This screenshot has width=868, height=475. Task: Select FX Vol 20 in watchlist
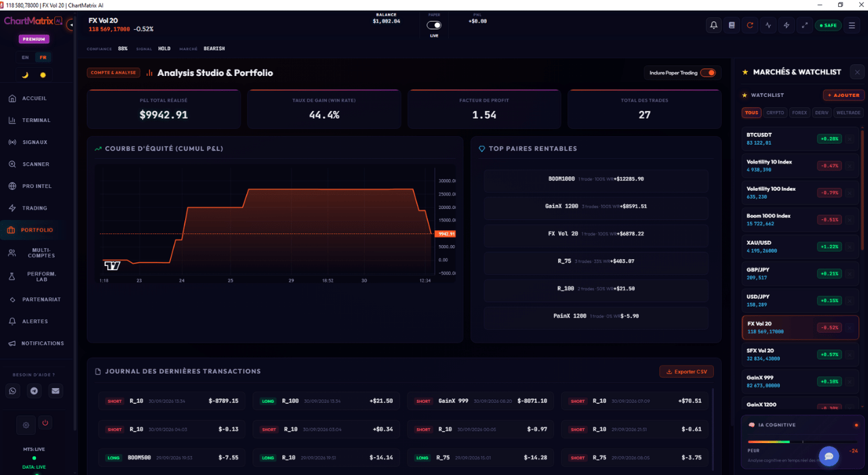(802, 328)
